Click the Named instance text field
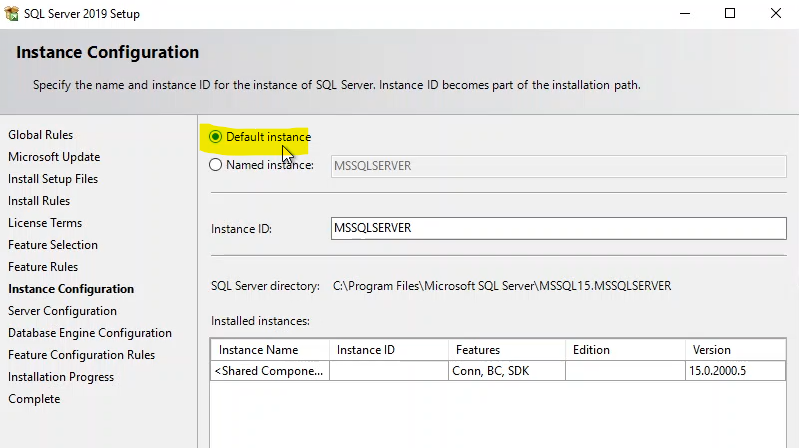 (558, 166)
